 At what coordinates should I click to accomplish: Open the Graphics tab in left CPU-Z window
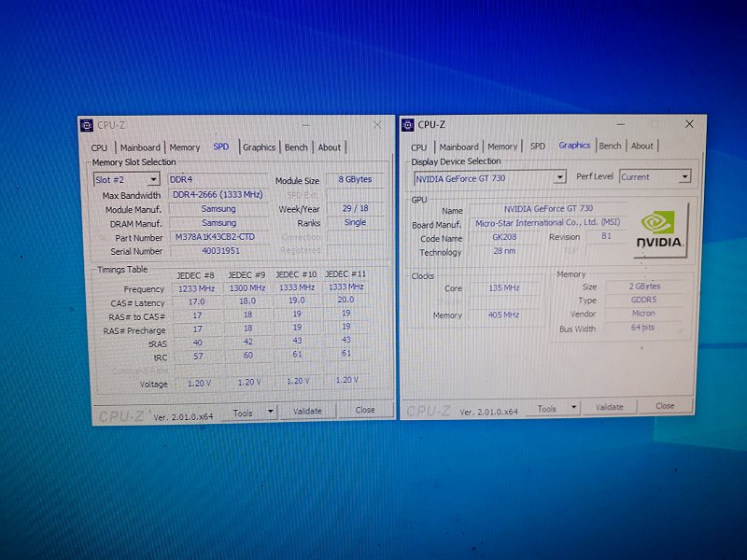[260, 147]
